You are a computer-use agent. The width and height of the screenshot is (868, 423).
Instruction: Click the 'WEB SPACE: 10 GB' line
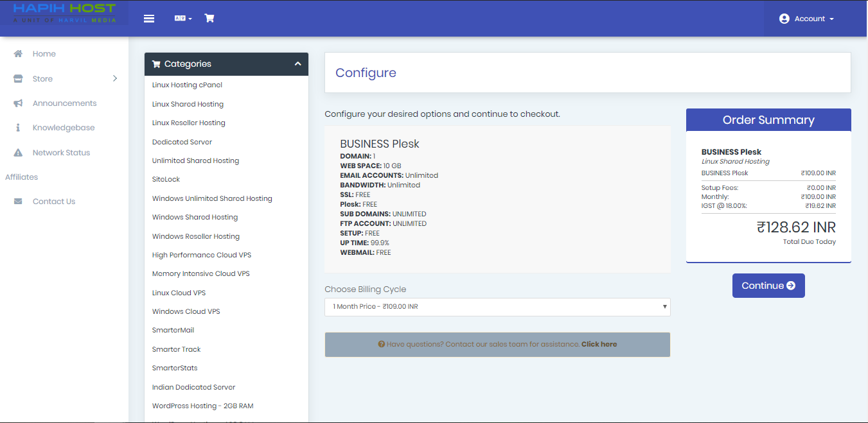(371, 166)
